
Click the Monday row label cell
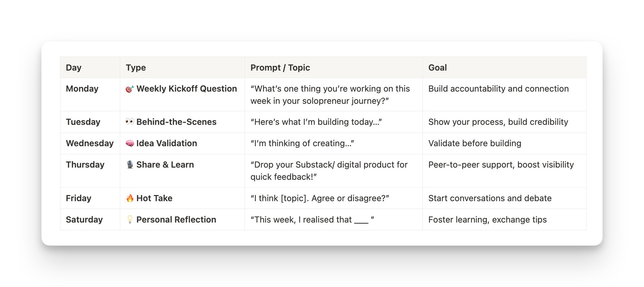(x=90, y=95)
